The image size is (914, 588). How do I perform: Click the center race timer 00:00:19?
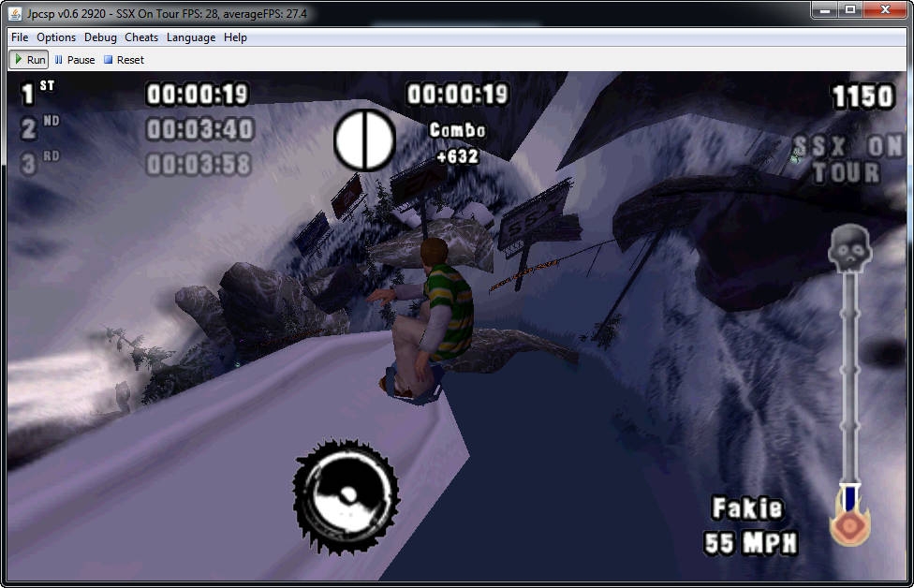(x=458, y=95)
